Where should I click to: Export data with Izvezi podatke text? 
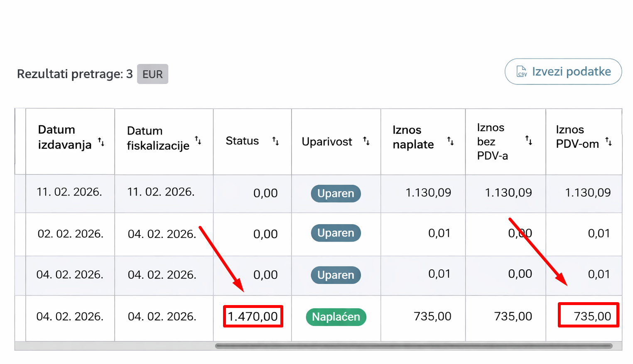(571, 72)
